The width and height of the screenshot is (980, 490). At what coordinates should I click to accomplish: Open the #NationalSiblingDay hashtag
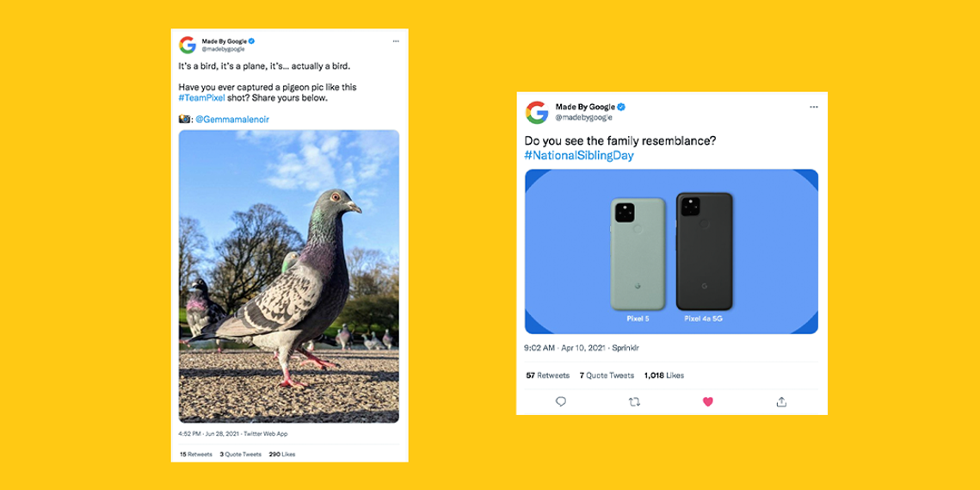coord(579,156)
